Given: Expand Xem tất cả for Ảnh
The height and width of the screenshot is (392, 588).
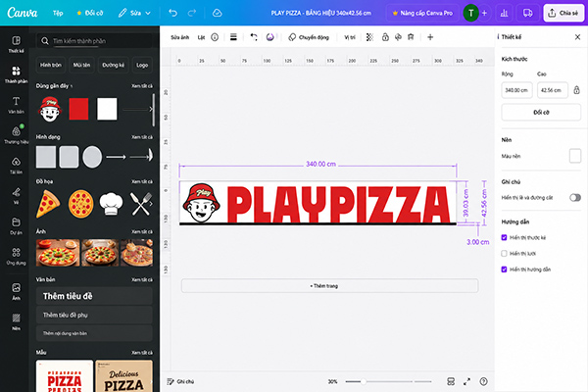Looking at the screenshot, I should pyautogui.click(x=142, y=231).
